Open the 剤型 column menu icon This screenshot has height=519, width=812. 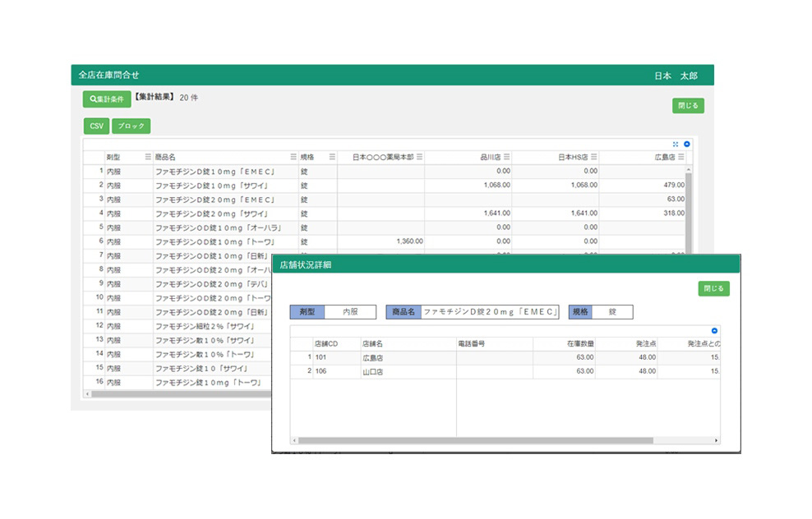[x=148, y=157]
